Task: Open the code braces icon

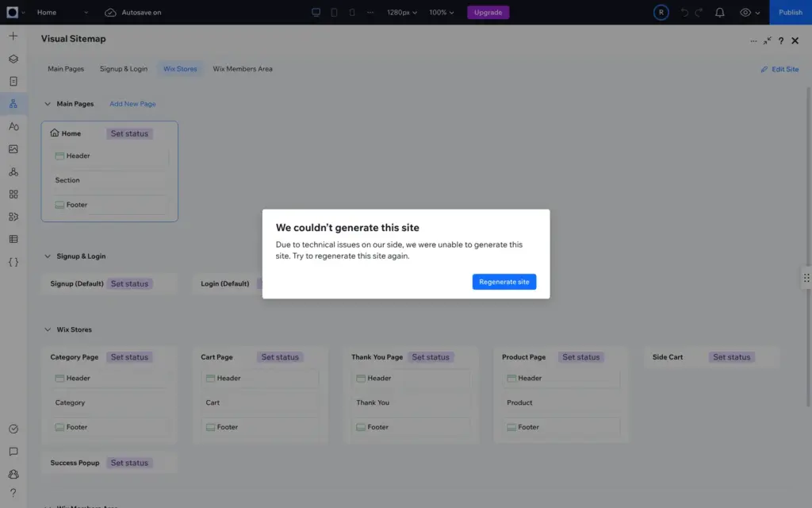Action: 13,262
